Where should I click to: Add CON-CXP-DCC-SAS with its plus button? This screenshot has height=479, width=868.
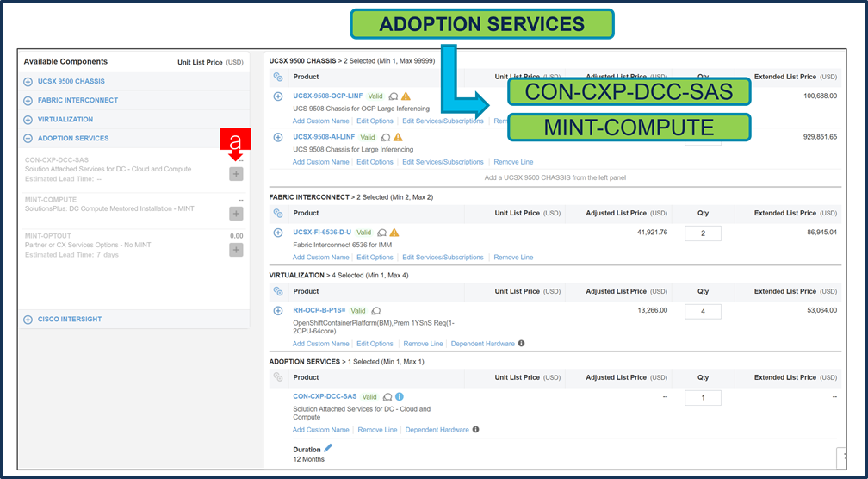point(236,174)
